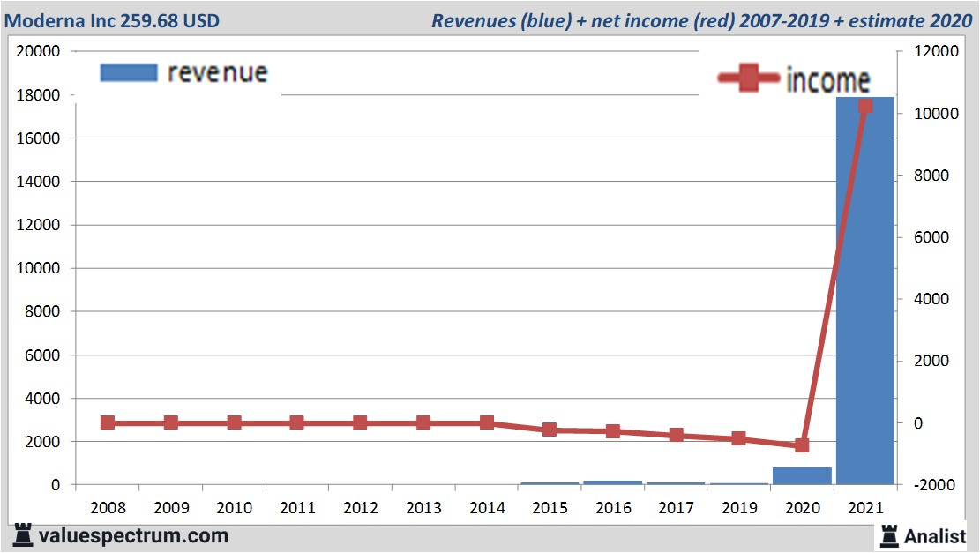The image size is (980, 553).
Task: Click left axis value 14000
Action: tap(38, 182)
